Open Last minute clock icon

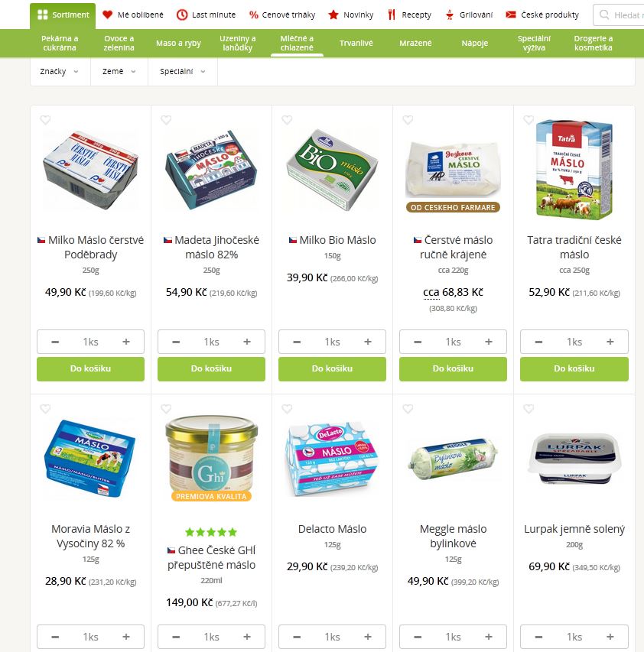pos(182,15)
